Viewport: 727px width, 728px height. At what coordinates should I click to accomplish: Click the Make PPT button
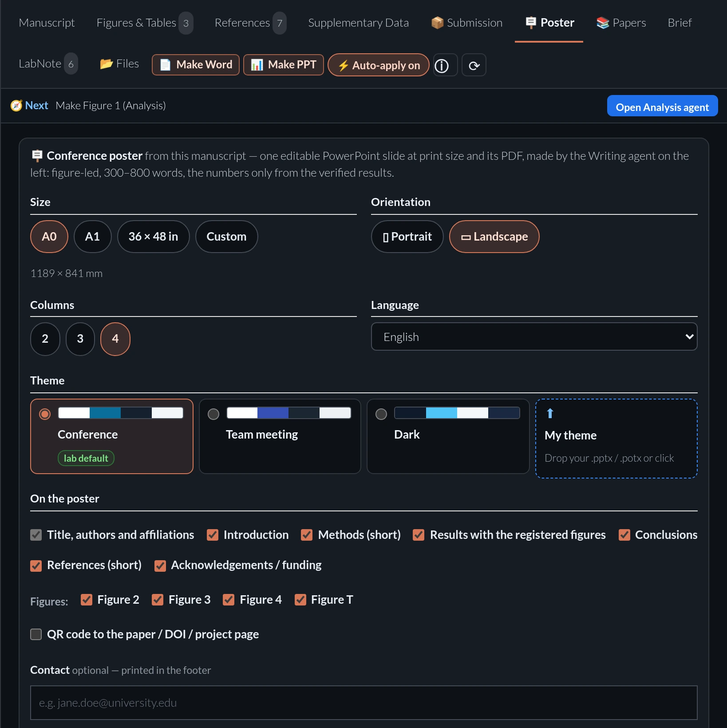point(284,65)
